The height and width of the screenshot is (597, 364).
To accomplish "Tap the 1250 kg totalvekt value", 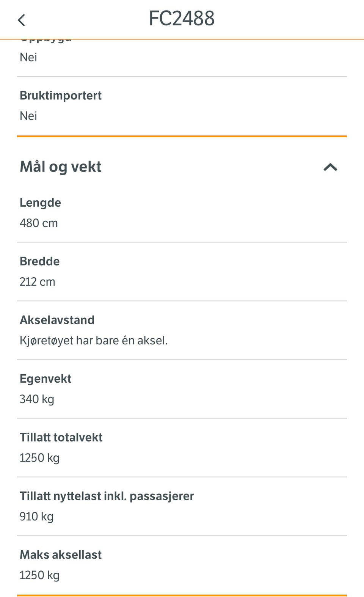I will (39, 458).
